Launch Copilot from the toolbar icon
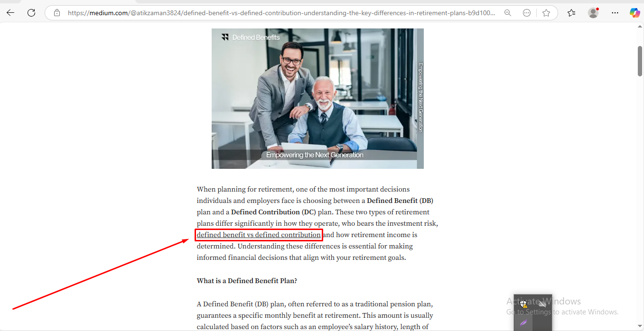The image size is (644, 331). [635, 13]
